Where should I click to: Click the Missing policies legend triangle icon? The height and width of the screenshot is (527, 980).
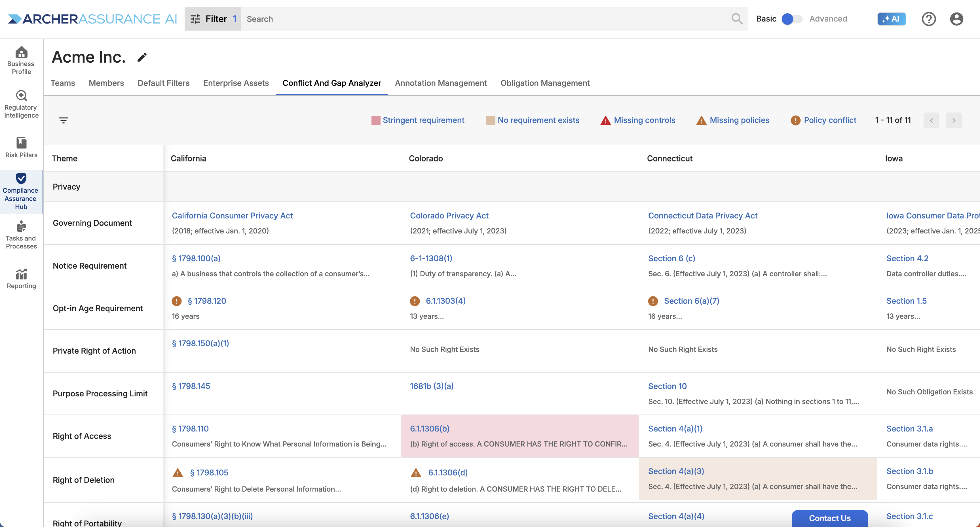[701, 120]
